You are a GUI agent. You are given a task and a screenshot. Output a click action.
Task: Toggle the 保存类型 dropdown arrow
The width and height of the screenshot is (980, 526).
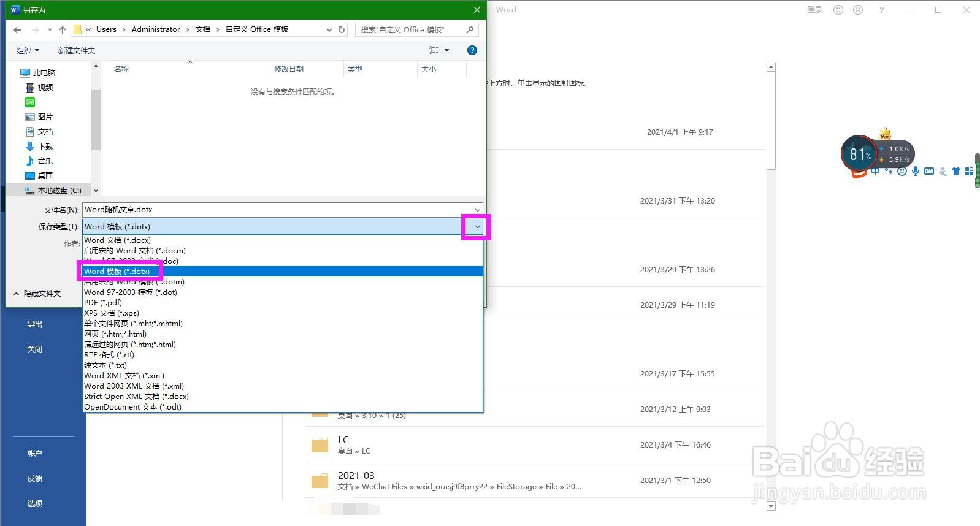click(477, 227)
